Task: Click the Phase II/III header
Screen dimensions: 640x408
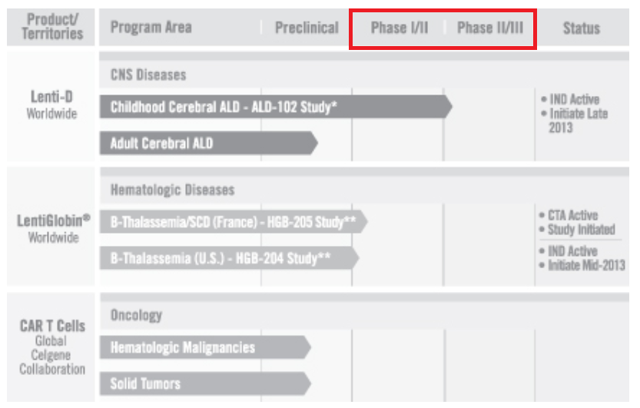Action: pos(490,28)
